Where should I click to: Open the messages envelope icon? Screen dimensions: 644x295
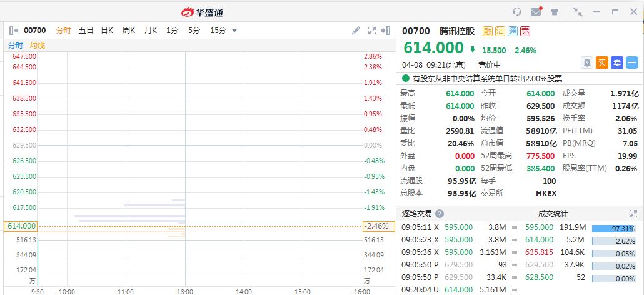coord(536,12)
